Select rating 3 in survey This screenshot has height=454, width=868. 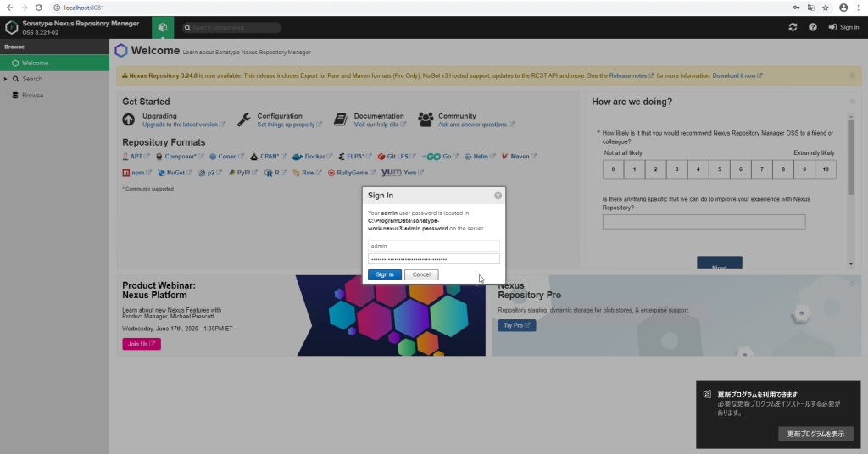[676, 169]
